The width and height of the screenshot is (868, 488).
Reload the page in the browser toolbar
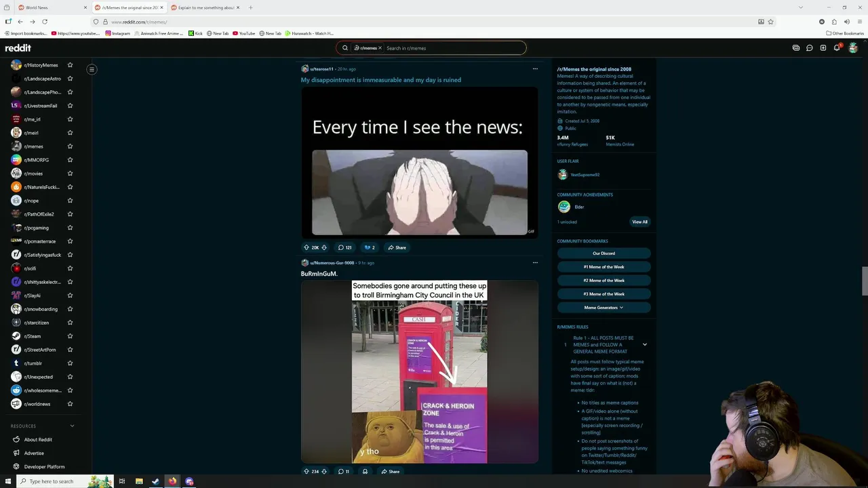click(43, 22)
